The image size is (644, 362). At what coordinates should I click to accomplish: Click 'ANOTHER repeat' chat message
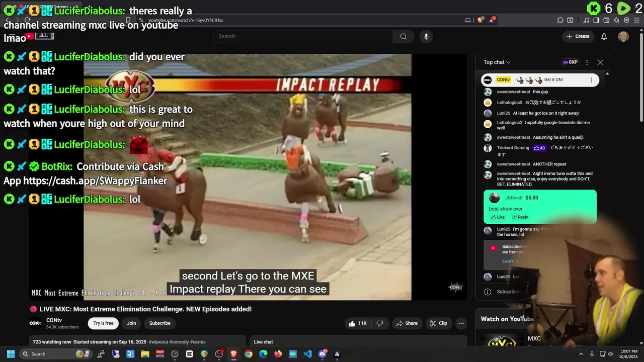point(549,164)
